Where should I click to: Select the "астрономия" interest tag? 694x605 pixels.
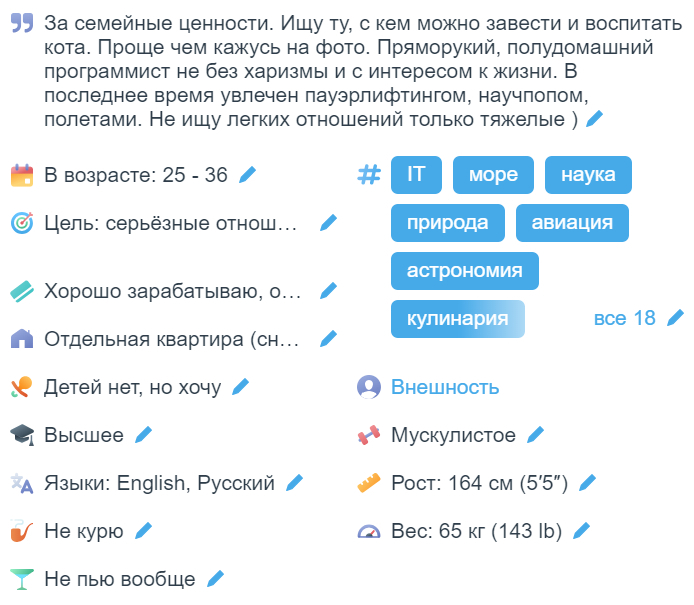(x=464, y=271)
